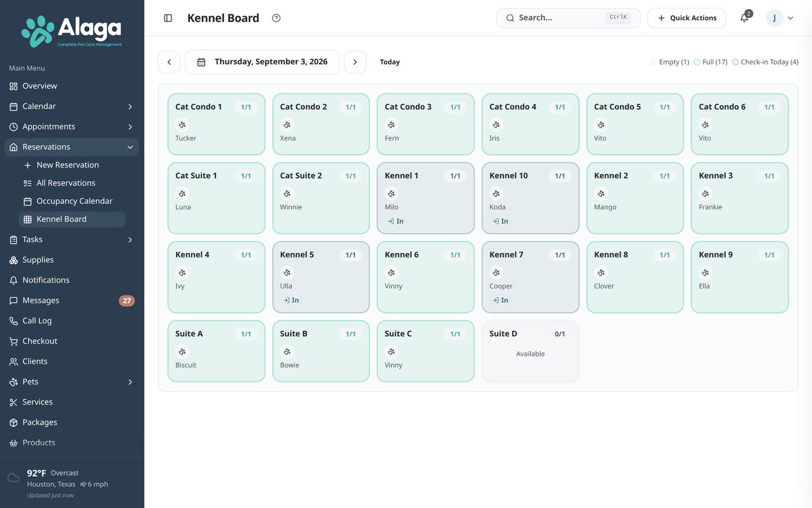
Task: Click the pet icon in Kennel 2
Action: 601,194
